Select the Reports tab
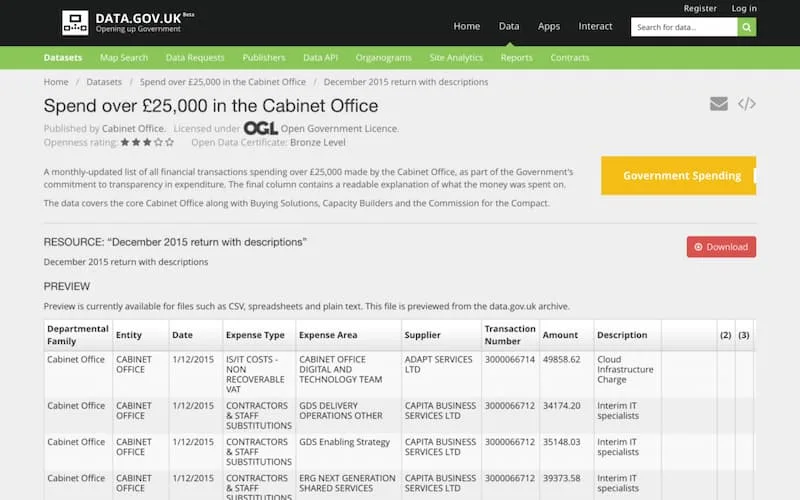The height and width of the screenshot is (500, 800). pos(516,58)
